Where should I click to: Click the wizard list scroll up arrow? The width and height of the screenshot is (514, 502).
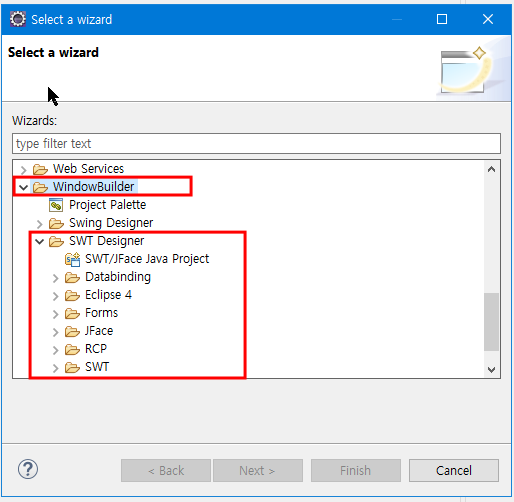point(491,169)
